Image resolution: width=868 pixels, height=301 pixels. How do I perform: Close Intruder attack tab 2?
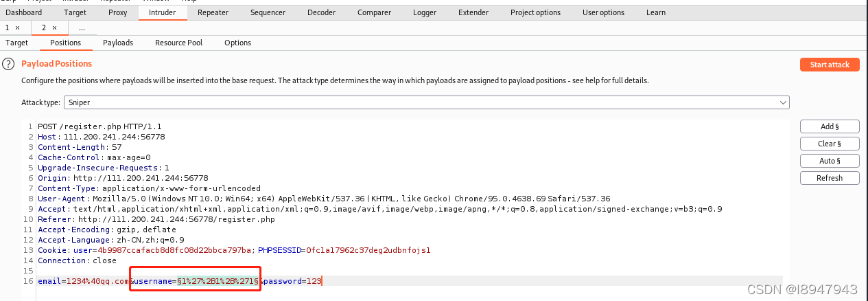pos(54,27)
